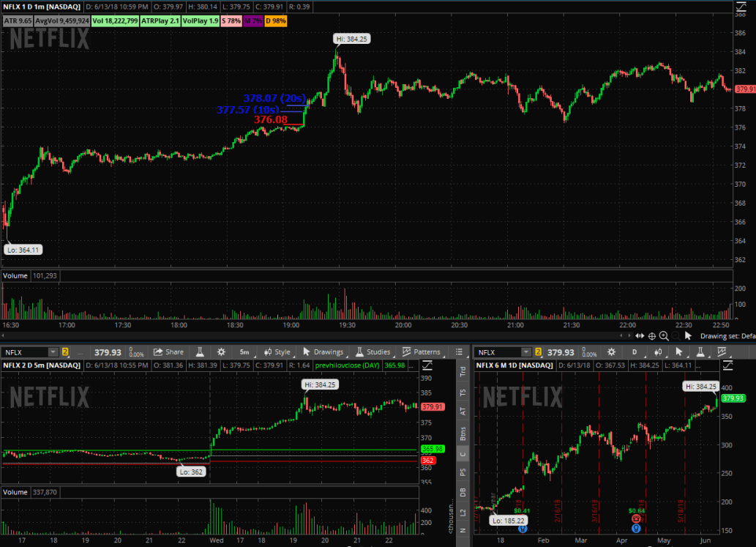
Task: Open the NFLX symbol dropdown on the 5m chart
Action: [x=30, y=352]
